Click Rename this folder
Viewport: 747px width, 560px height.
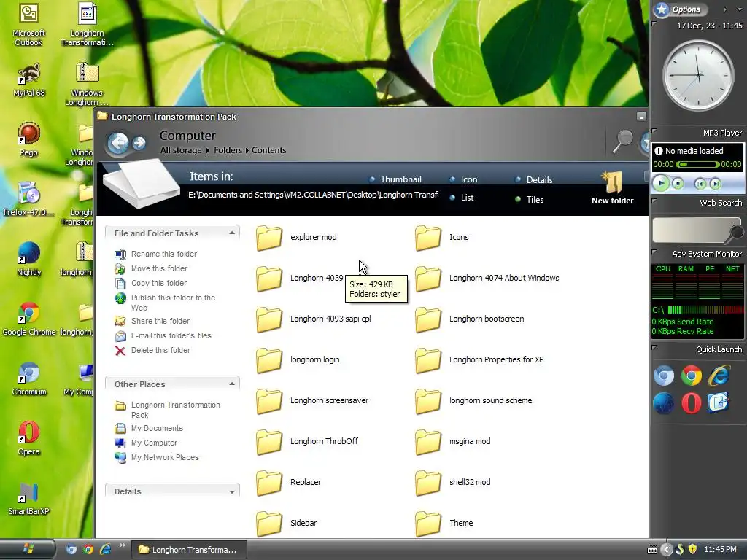point(164,254)
